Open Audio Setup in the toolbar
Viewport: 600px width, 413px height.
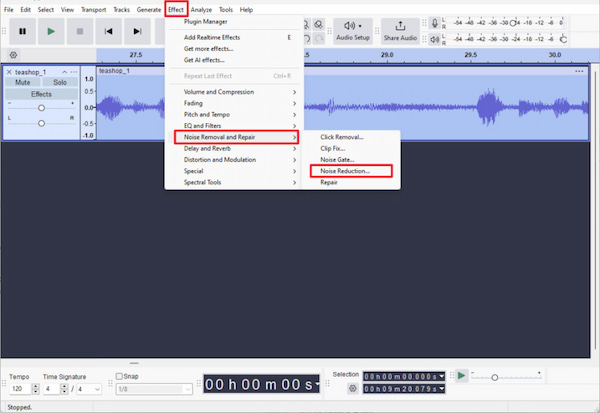[x=353, y=31]
